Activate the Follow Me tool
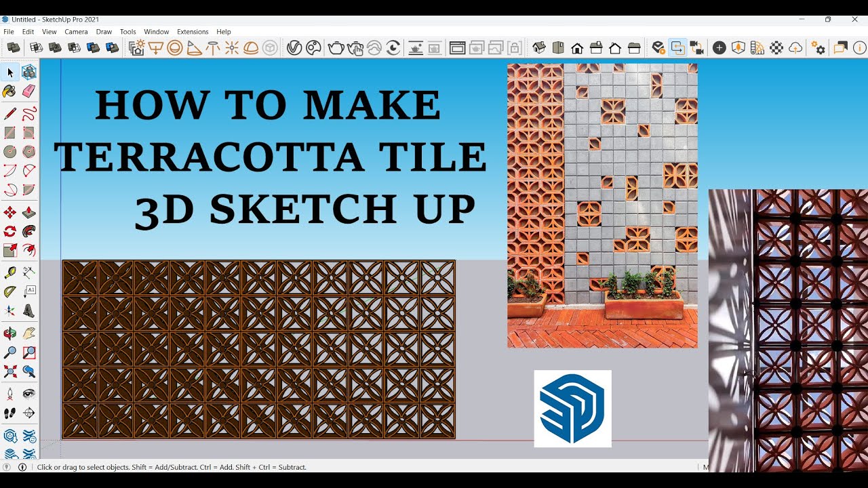Viewport: 868px width, 488px height. point(28,232)
